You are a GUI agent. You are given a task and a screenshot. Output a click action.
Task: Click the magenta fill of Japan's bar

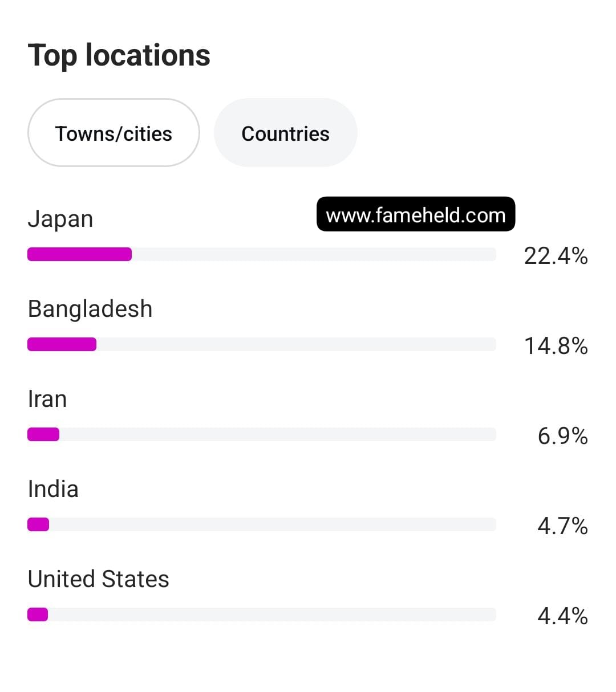pyautogui.click(x=79, y=254)
